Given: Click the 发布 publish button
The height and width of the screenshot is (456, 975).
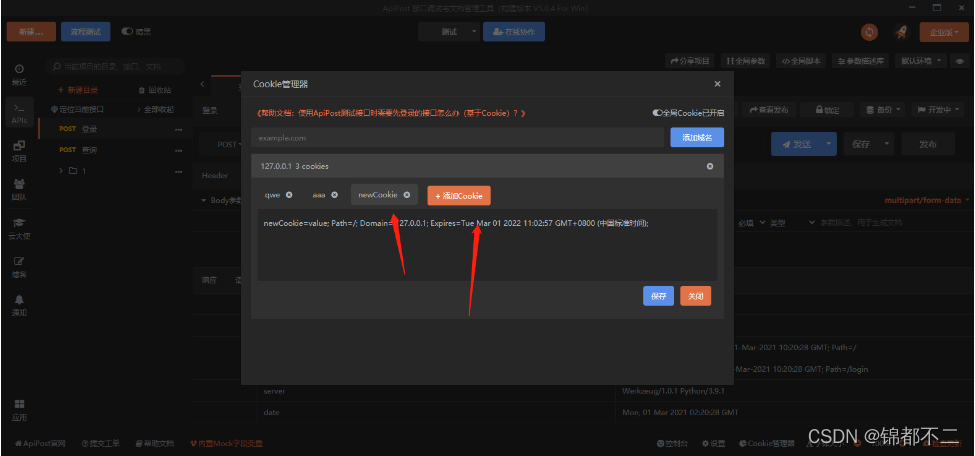Looking at the screenshot, I should pyautogui.click(x=928, y=144).
